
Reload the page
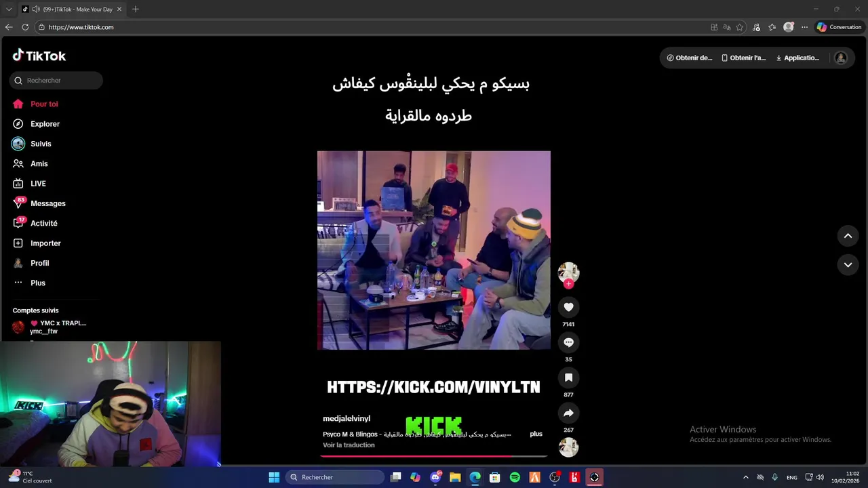pos(25,27)
